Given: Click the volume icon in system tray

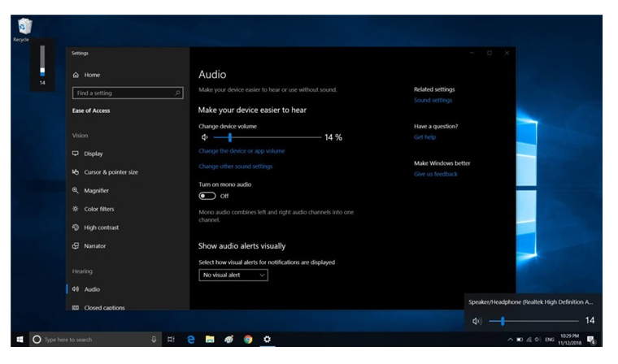Looking at the screenshot, I should [x=538, y=340].
